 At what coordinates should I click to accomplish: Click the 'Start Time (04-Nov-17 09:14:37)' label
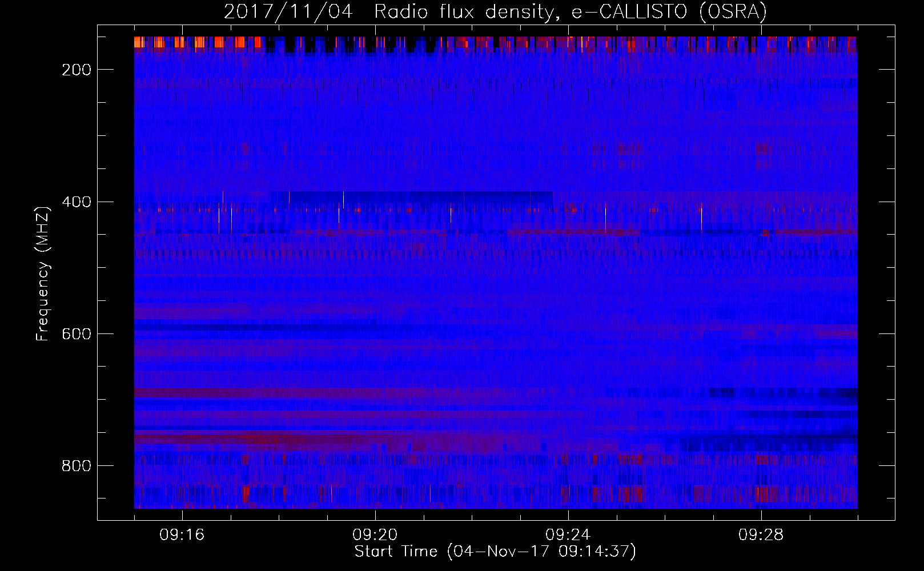495,552
